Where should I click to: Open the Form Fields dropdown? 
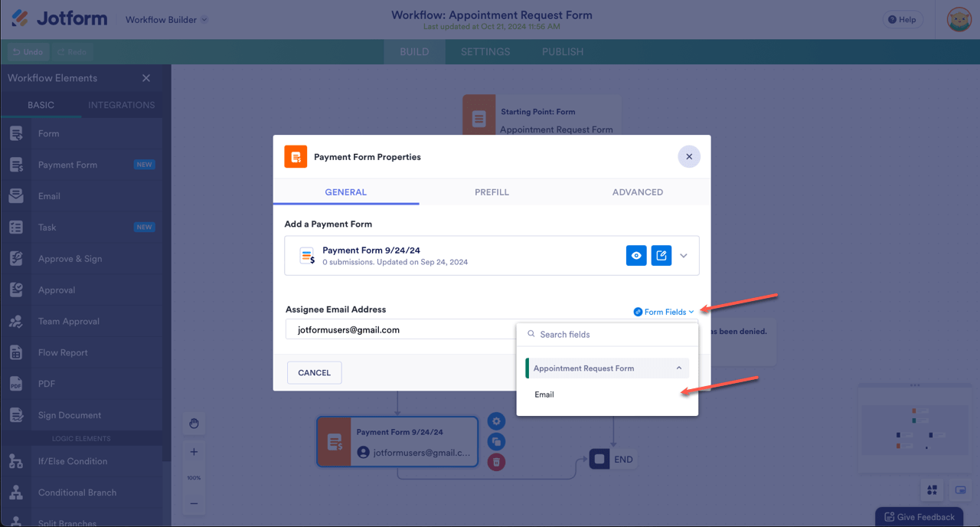pyautogui.click(x=664, y=312)
